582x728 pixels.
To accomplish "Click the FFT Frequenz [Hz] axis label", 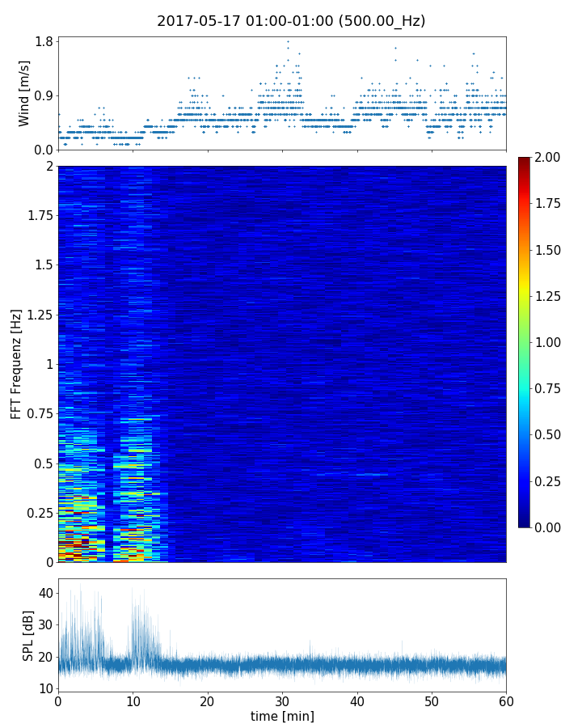I will tap(16, 363).
